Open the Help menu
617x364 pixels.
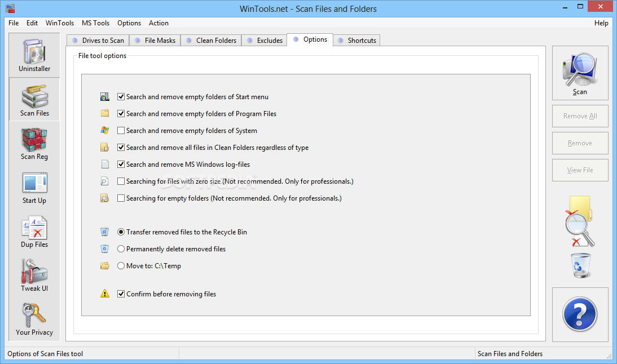(601, 23)
